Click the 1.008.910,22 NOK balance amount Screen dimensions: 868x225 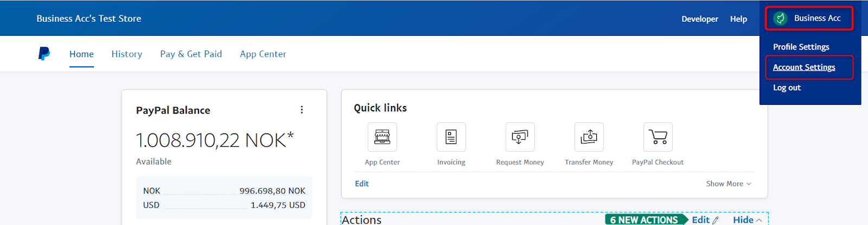point(215,140)
